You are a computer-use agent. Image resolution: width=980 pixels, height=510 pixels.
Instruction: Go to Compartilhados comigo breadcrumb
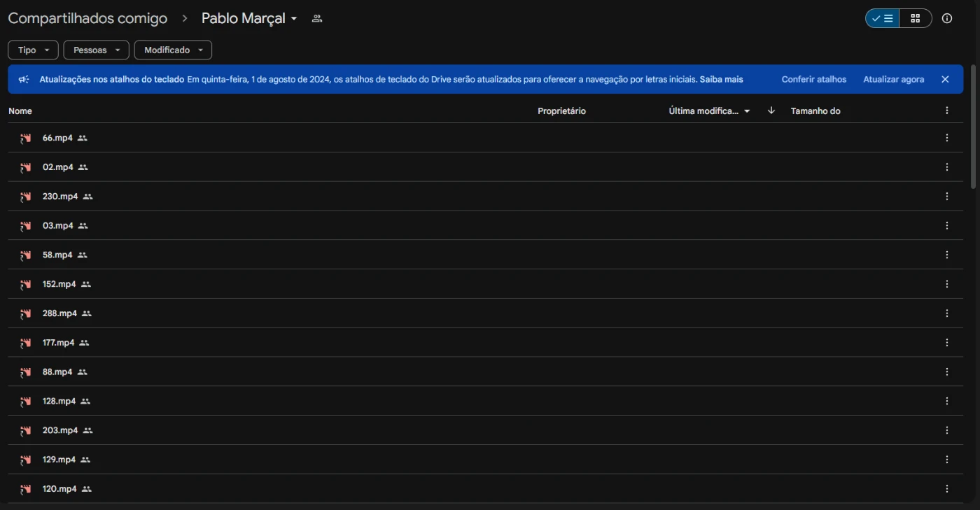(87, 19)
